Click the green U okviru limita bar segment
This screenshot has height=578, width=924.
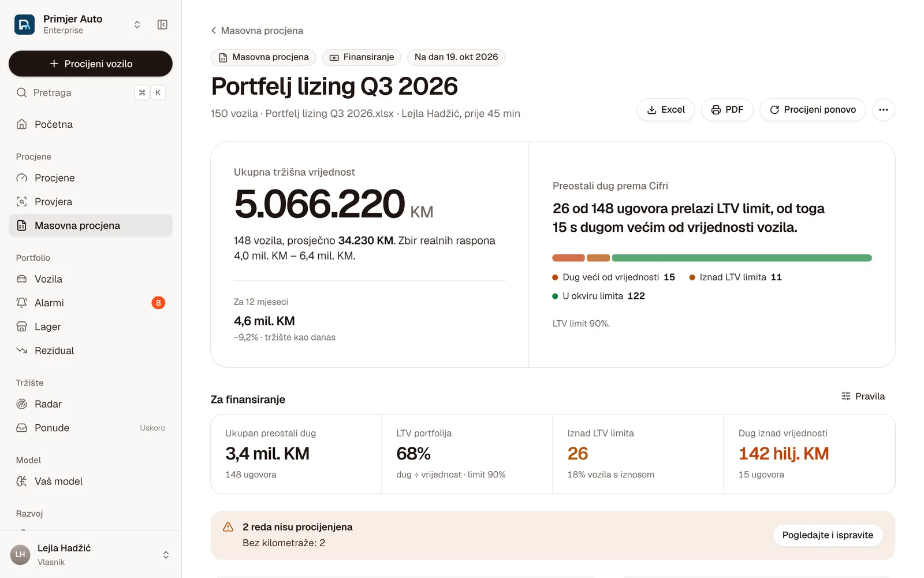pos(742,258)
